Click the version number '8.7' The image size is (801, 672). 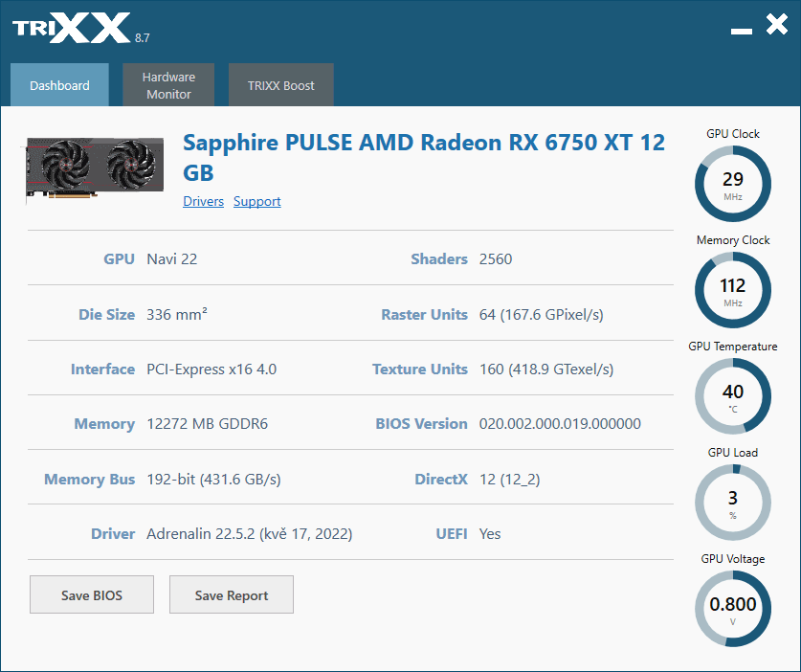click(142, 38)
